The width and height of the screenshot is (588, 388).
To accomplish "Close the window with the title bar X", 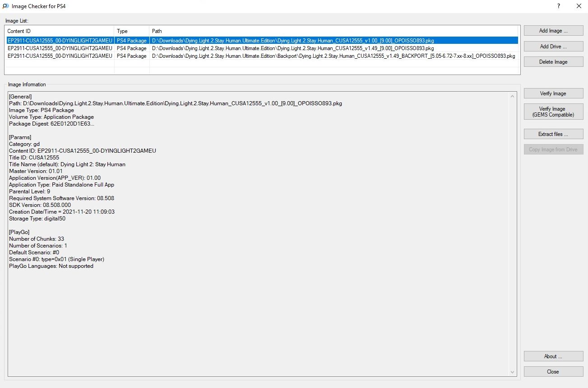I will point(579,6).
